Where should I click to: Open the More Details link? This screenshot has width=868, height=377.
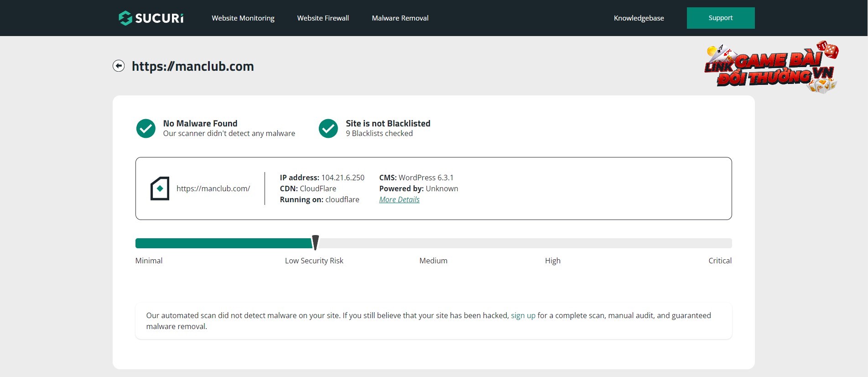coord(399,199)
